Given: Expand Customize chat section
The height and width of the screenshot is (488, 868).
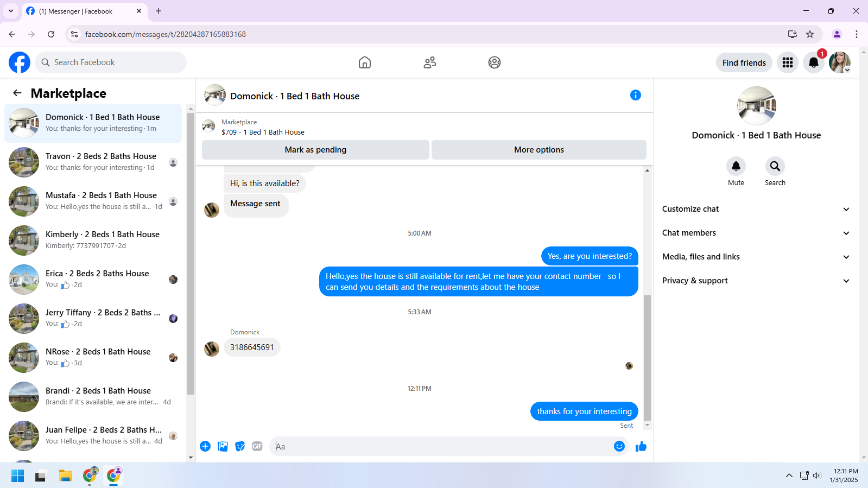Looking at the screenshot, I should click(x=756, y=209).
